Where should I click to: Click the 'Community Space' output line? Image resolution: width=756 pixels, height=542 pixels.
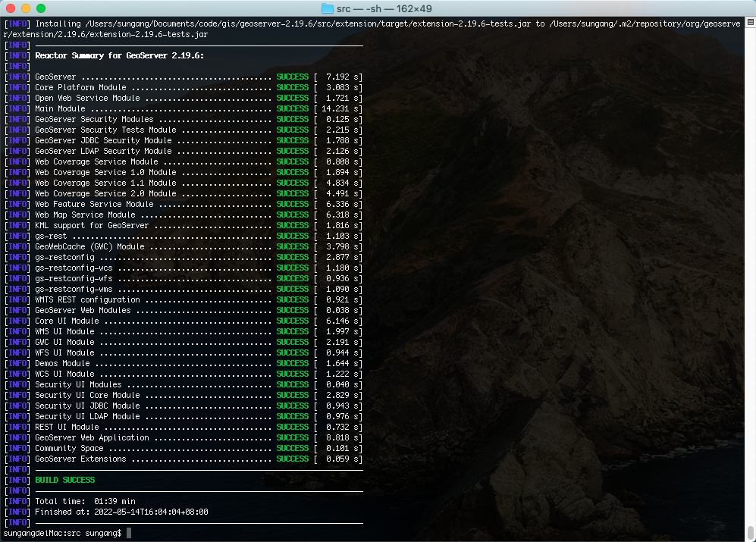pyautogui.click(x=69, y=448)
